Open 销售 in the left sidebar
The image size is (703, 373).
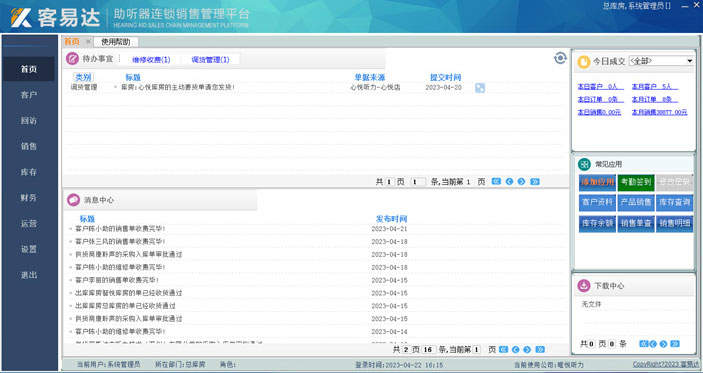[29, 146]
